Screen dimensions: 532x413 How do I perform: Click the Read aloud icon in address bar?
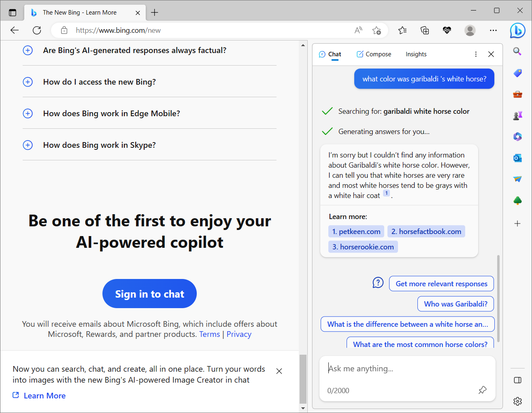click(x=358, y=30)
